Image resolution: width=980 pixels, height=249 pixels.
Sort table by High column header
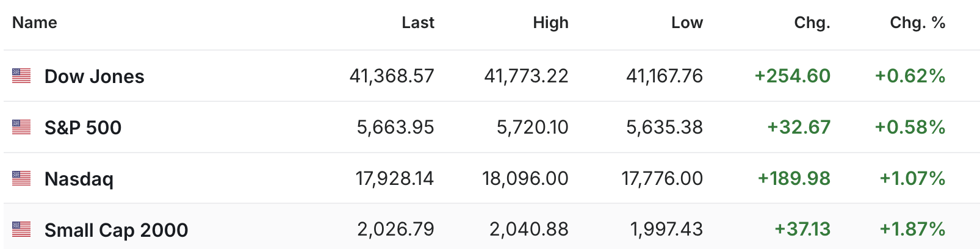[x=550, y=23]
